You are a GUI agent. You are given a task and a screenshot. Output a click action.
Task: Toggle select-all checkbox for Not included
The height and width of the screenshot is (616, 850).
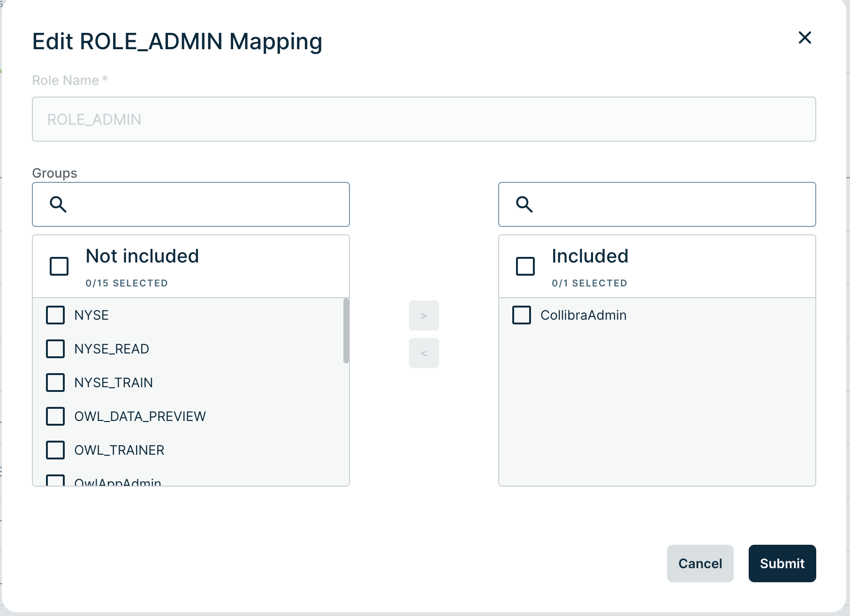coord(59,266)
